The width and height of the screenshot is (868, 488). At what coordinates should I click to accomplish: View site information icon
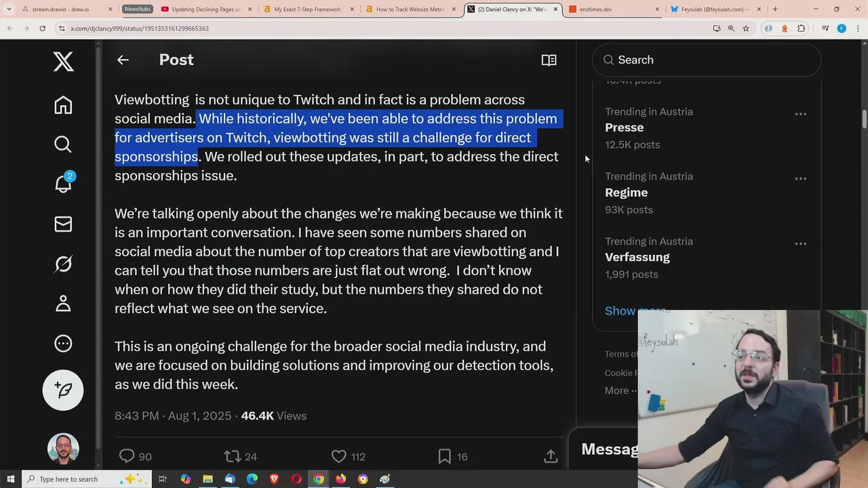click(62, 28)
